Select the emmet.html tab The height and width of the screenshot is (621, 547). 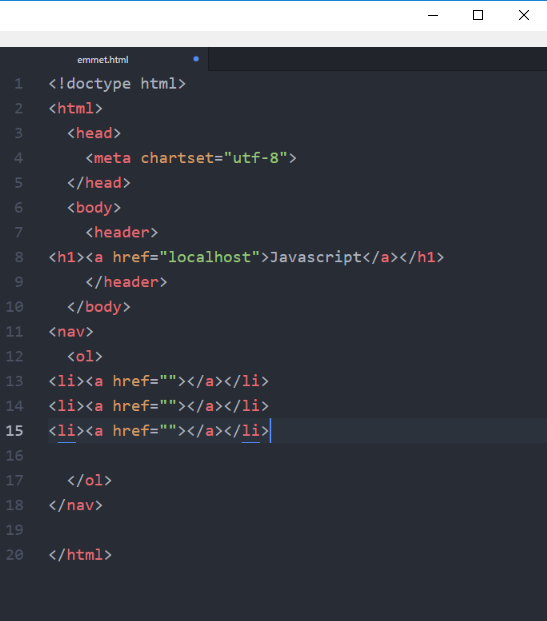[x=103, y=60]
